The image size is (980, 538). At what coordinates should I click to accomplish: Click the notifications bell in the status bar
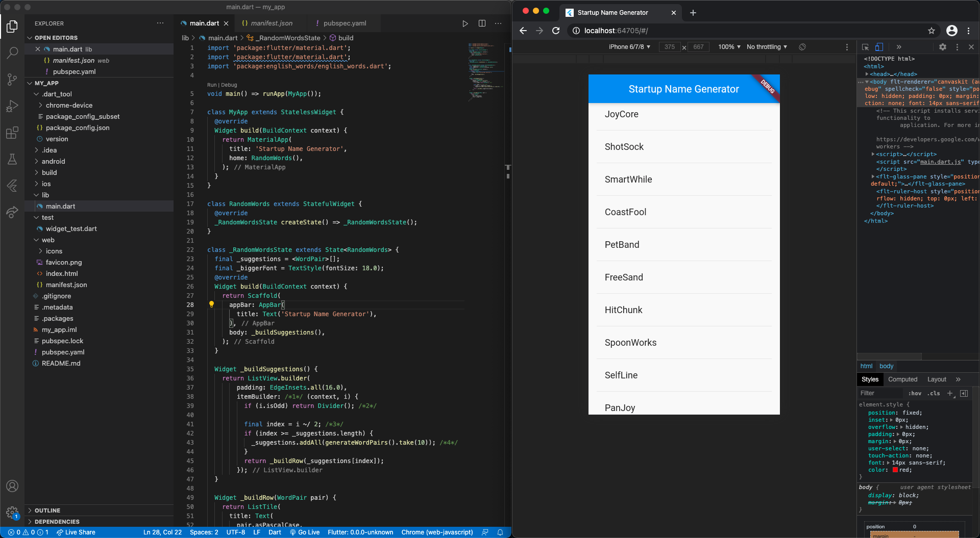(500, 532)
